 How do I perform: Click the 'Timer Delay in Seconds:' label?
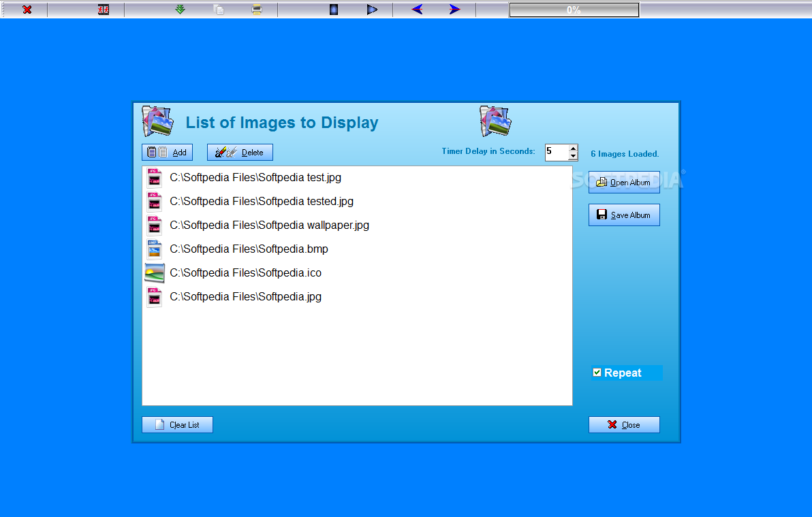click(x=488, y=151)
